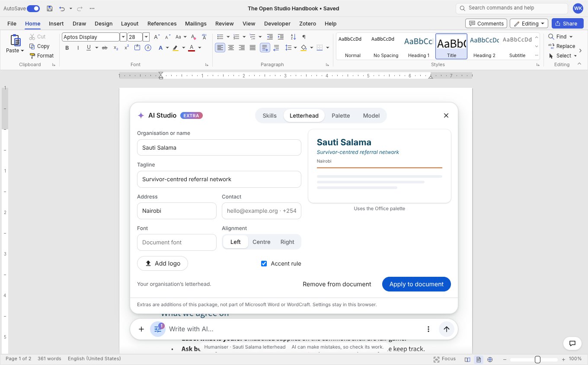Open the font size dropdown

click(x=146, y=37)
